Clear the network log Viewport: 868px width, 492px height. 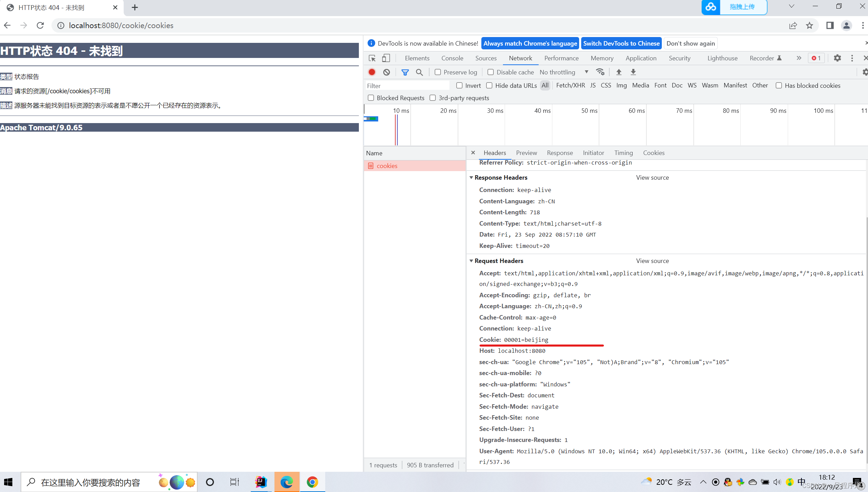(387, 72)
